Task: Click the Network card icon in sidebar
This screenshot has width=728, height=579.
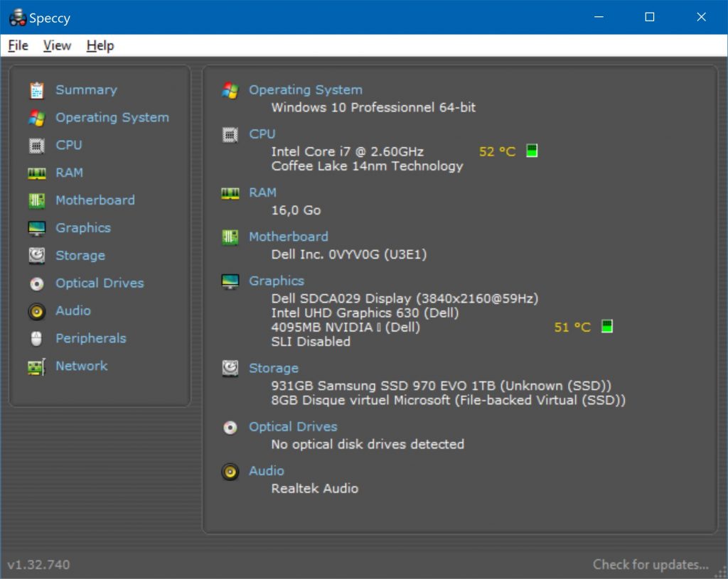Action: [x=37, y=367]
